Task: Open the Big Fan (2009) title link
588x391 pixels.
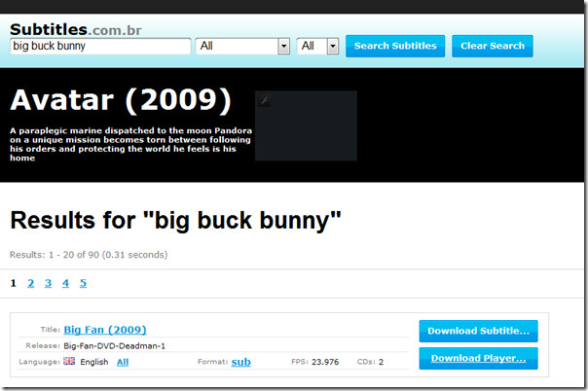Action: (105, 330)
